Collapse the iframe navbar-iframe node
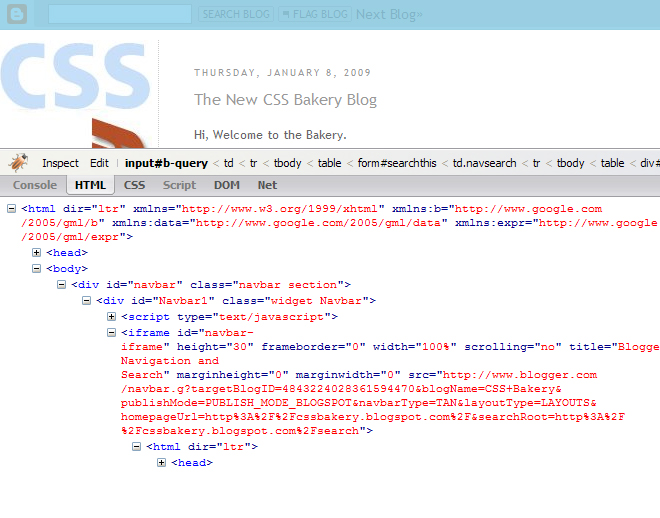The height and width of the screenshot is (518, 660). click(x=112, y=332)
